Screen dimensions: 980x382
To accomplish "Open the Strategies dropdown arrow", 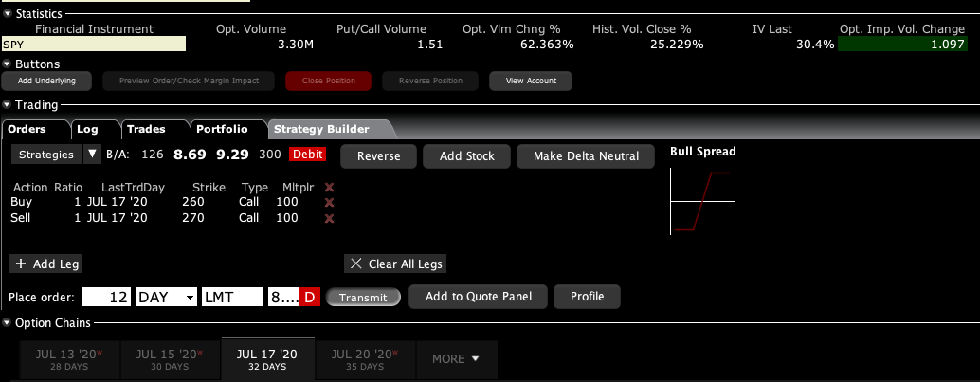I will (x=92, y=154).
